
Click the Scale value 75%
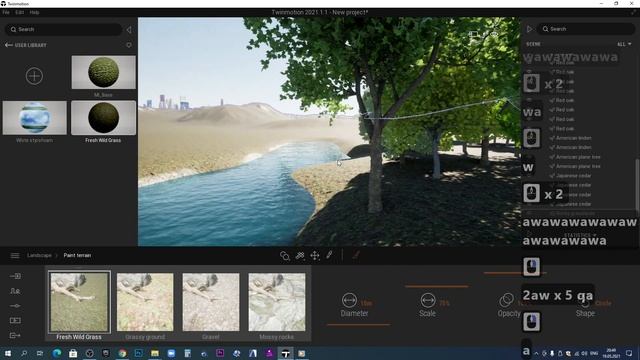point(444,303)
